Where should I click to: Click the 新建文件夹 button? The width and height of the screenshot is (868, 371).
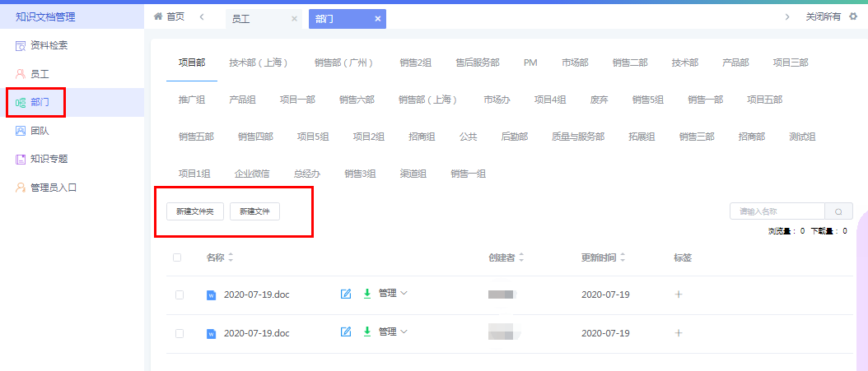[195, 211]
